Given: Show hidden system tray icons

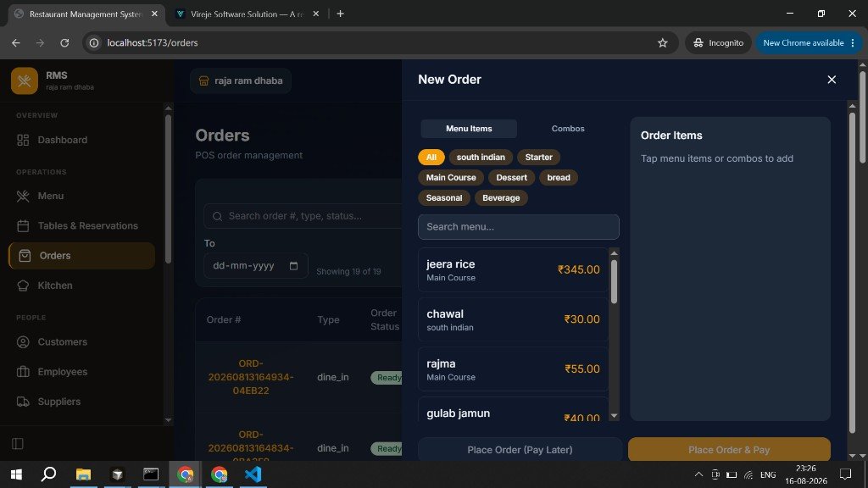Looking at the screenshot, I should (x=698, y=474).
